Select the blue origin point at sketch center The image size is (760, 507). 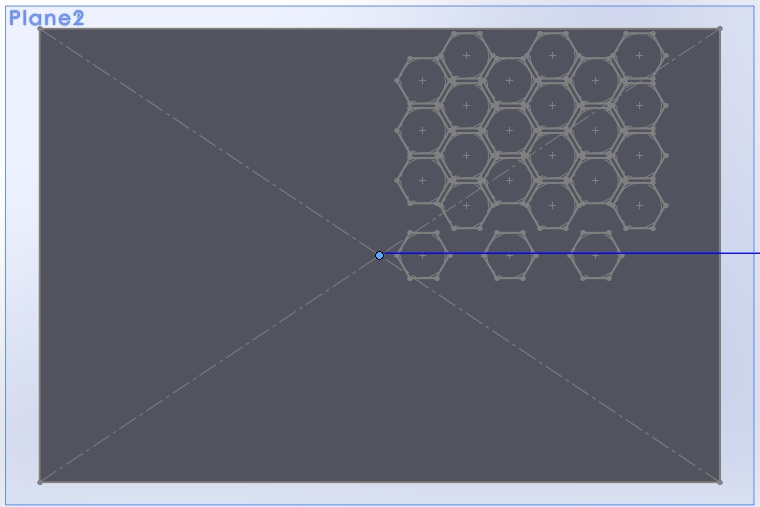[380, 255]
